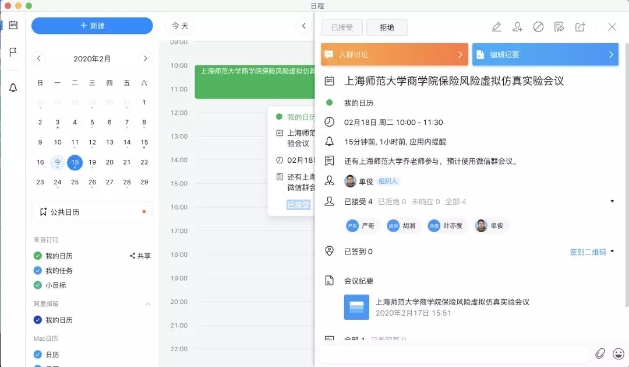This screenshot has width=629, height=367.
Task: Open the flag tasks icon in left sidebar
Action: [x=13, y=52]
